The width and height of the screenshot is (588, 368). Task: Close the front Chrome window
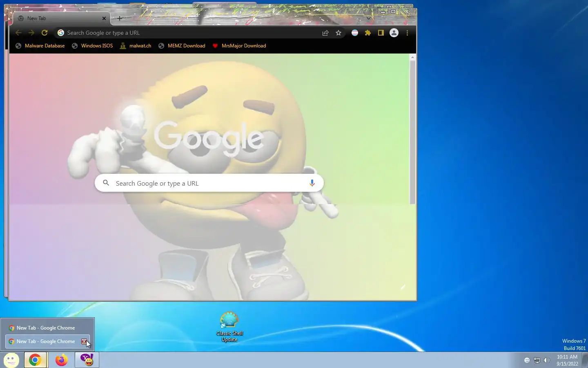407,12
